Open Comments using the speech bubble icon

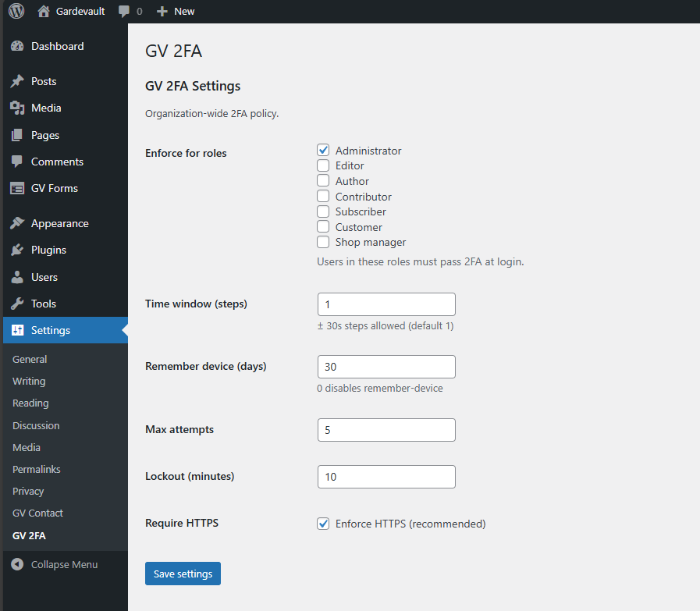click(17, 162)
